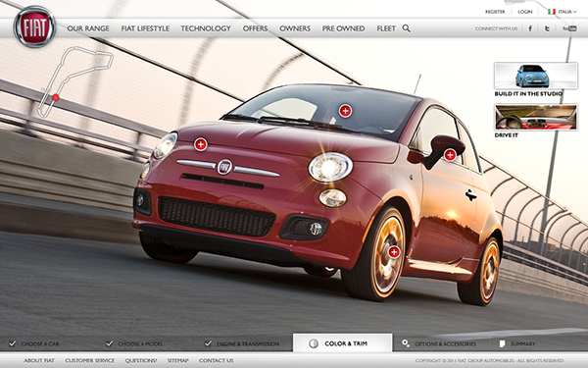This screenshot has height=368, width=588.
Task: Click the red dot on track map
Action: tap(56, 97)
